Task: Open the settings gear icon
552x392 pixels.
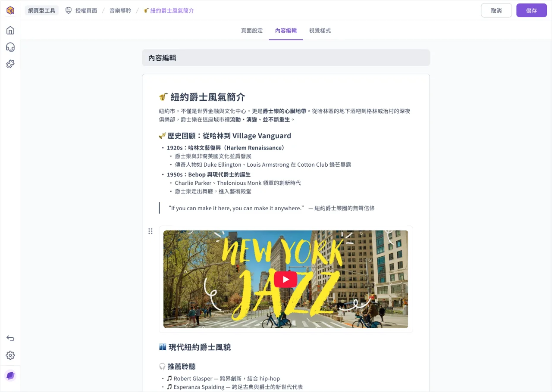Action: tap(10, 355)
